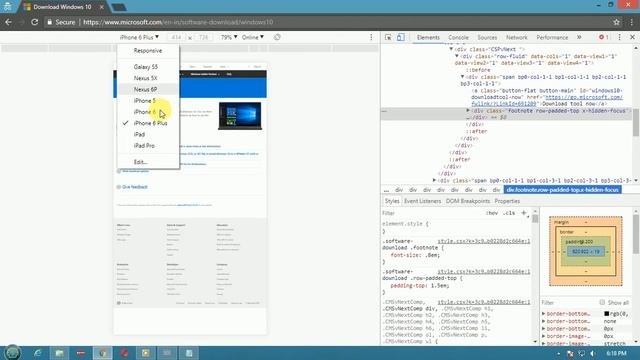Click the browser address bar URL
The height and width of the screenshot is (360, 640).
(178, 22)
